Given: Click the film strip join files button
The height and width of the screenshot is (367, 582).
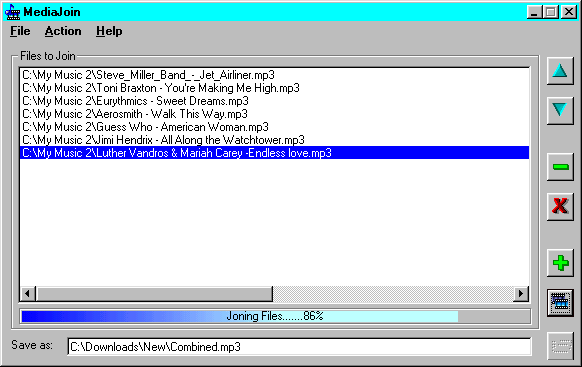Looking at the screenshot, I should (560, 302).
